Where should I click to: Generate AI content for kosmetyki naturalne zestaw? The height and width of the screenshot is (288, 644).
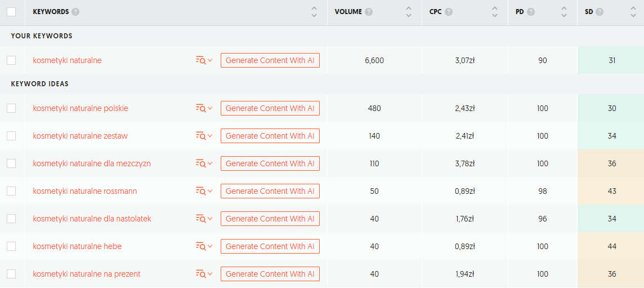tap(270, 136)
